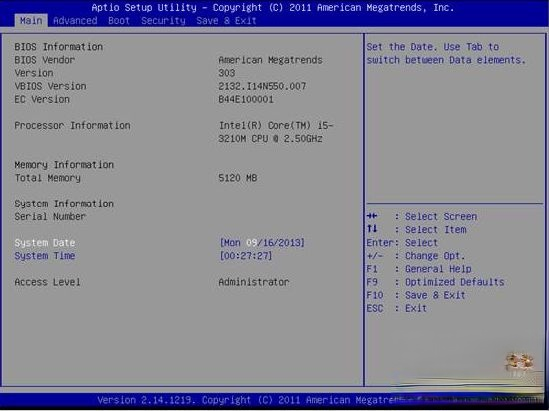Click the value B44E100001

(x=246, y=99)
